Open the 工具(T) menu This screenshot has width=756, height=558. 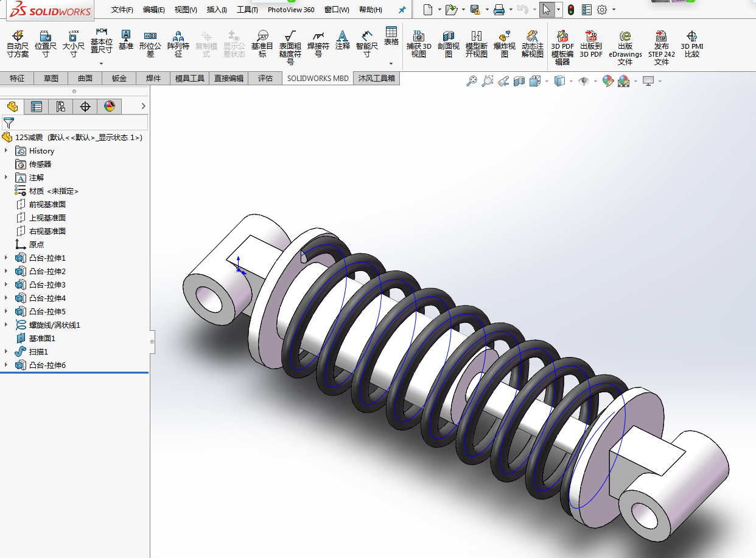tap(247, 10)
